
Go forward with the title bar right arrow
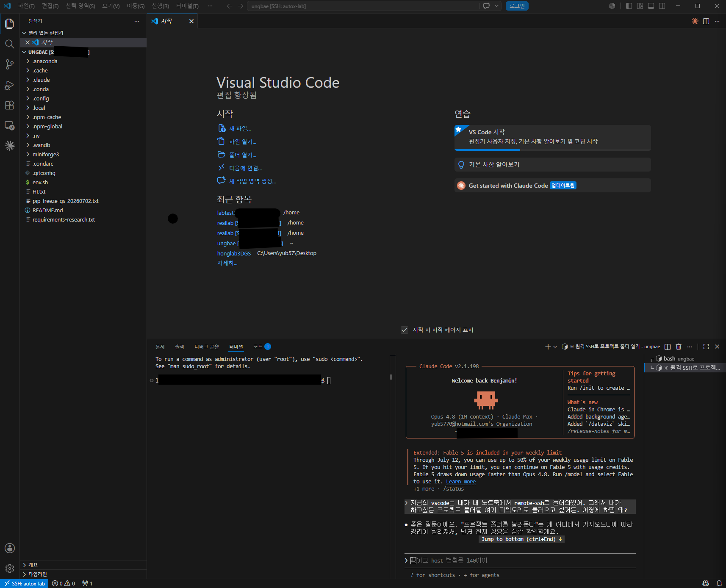(x=241, y=6)
